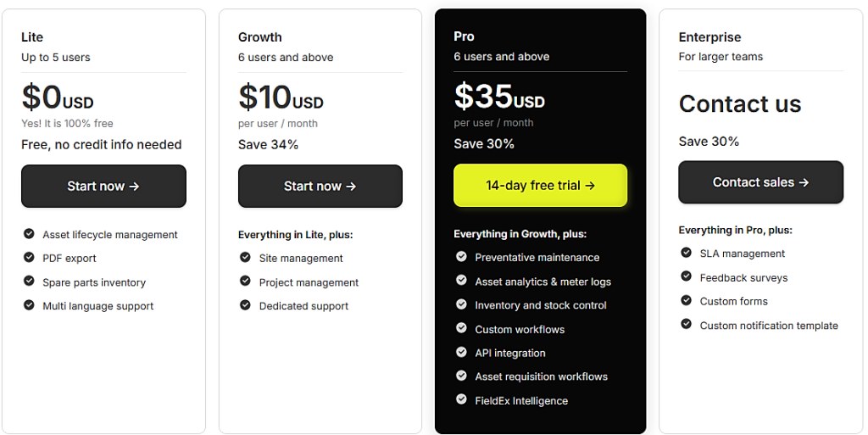
Task: Select the Pro plan heading
Action: click(x=464, y=36)
